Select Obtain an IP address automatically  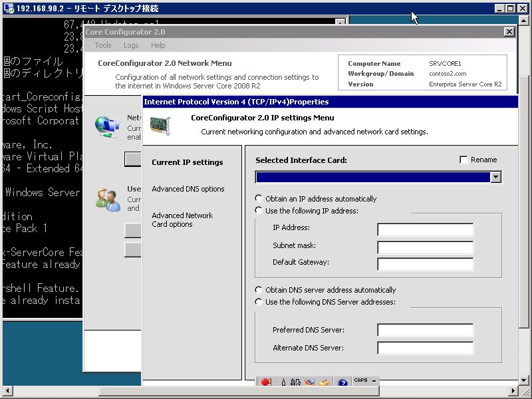click(x=259, y=198)
